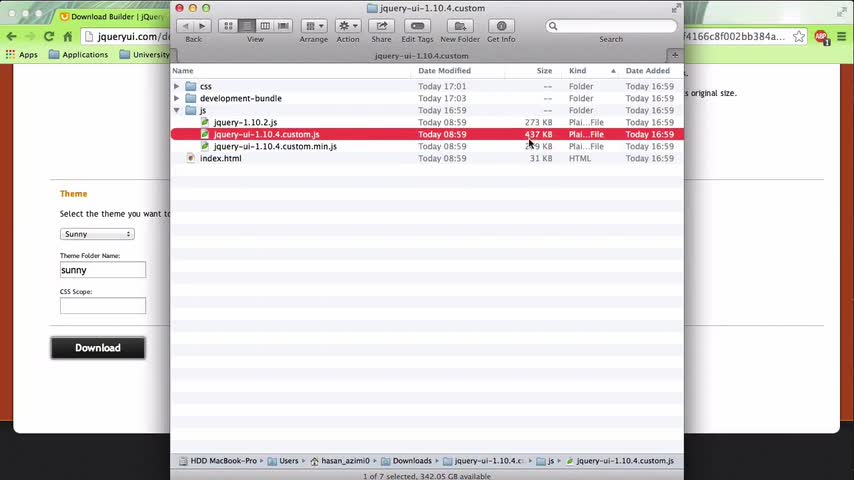Click the index.html file name
Viewport: 854px width, 480px height.
click(221, 158)
